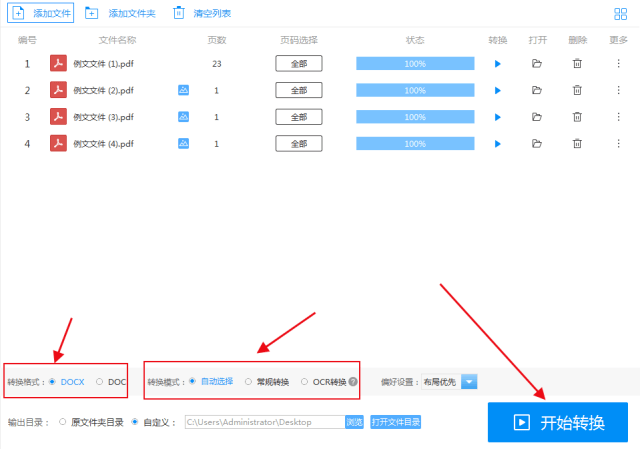640x449 pixels.
Task: Open more options menu for file 2
Action: point(618,90)
